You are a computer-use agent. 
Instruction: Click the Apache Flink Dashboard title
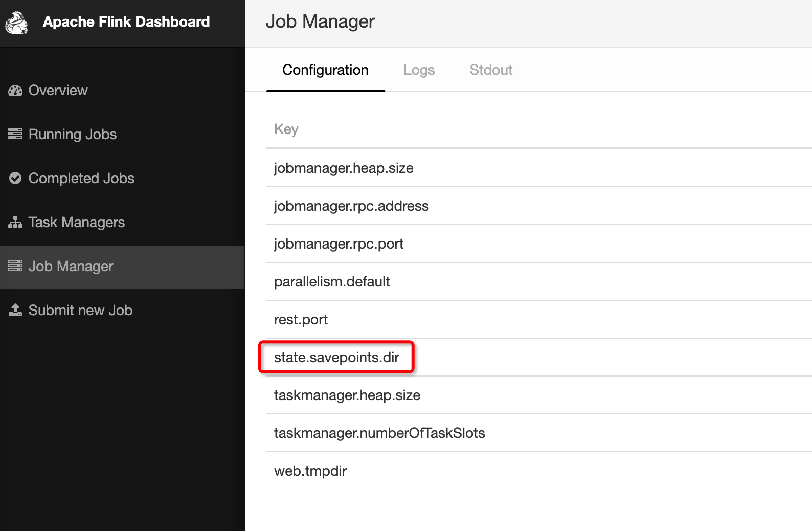(126, 22)
